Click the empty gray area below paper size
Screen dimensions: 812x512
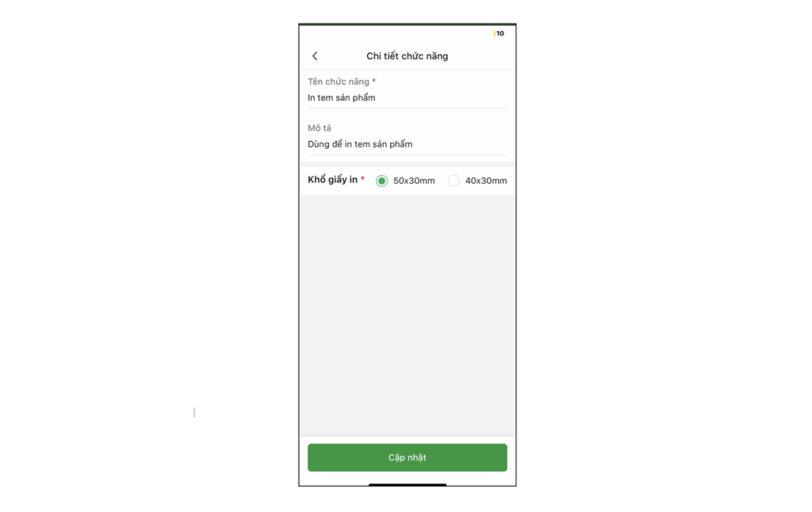(x=407, y=315)
